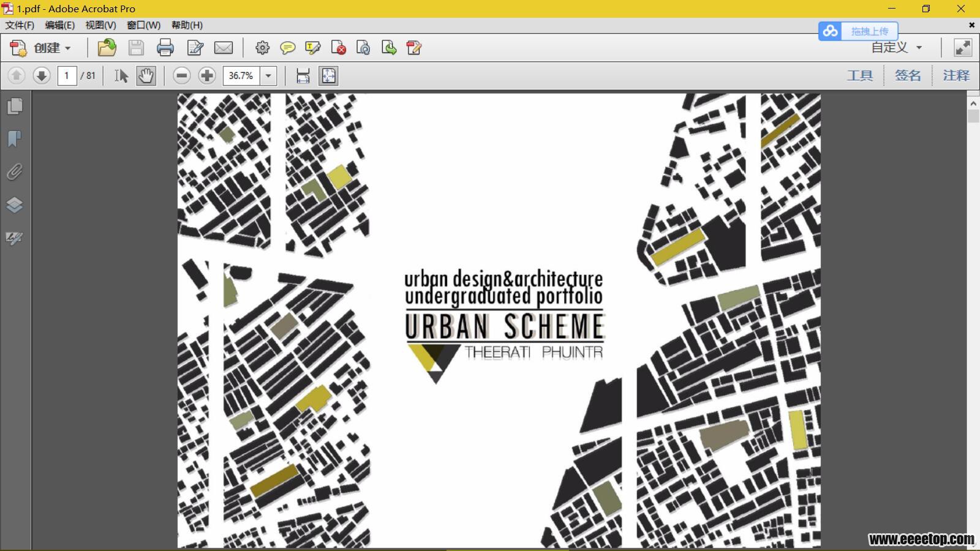980x551 pixels.
Task: Open a file with the folder icon
Action: pos(107,48)
